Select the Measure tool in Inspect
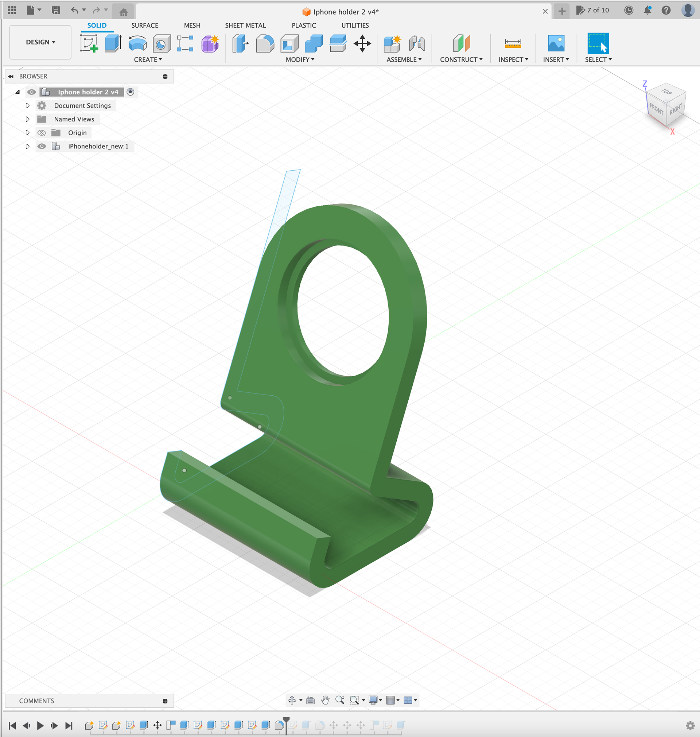The height and width of the screenshot is (737, 700). pyautogui.click(x=513, y=43)
